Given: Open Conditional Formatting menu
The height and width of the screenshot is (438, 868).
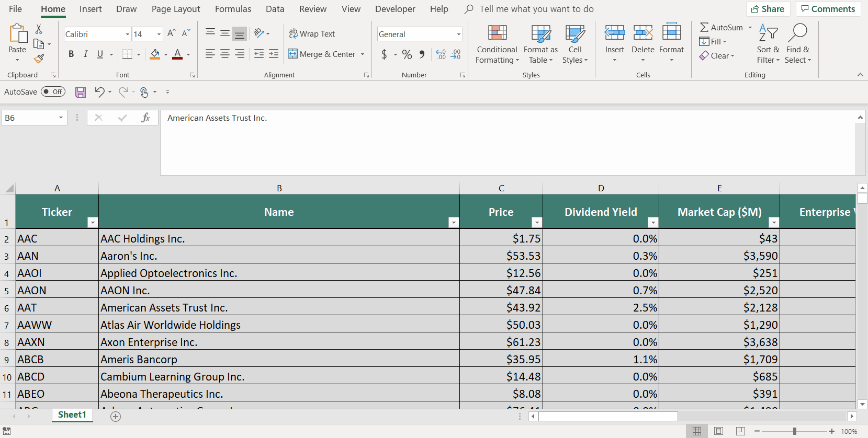Looking at the screenshot, I should point(497,44).
